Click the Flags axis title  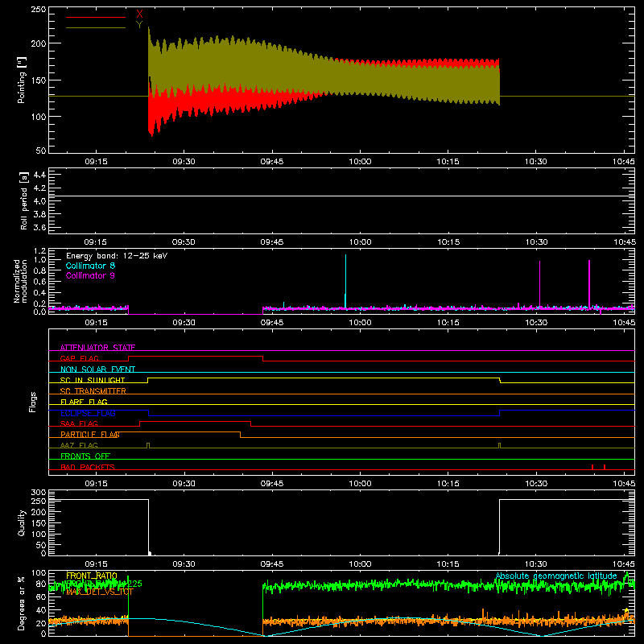33,402
